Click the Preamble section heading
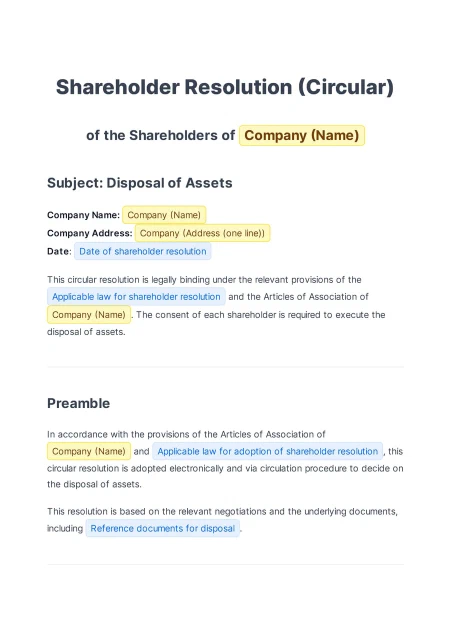 [78, 403]
